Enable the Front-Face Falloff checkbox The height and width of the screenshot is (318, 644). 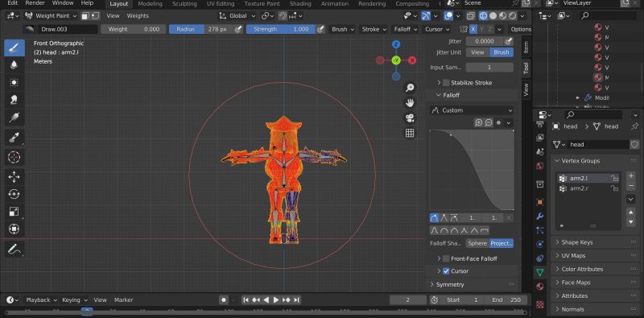(446, 259)
